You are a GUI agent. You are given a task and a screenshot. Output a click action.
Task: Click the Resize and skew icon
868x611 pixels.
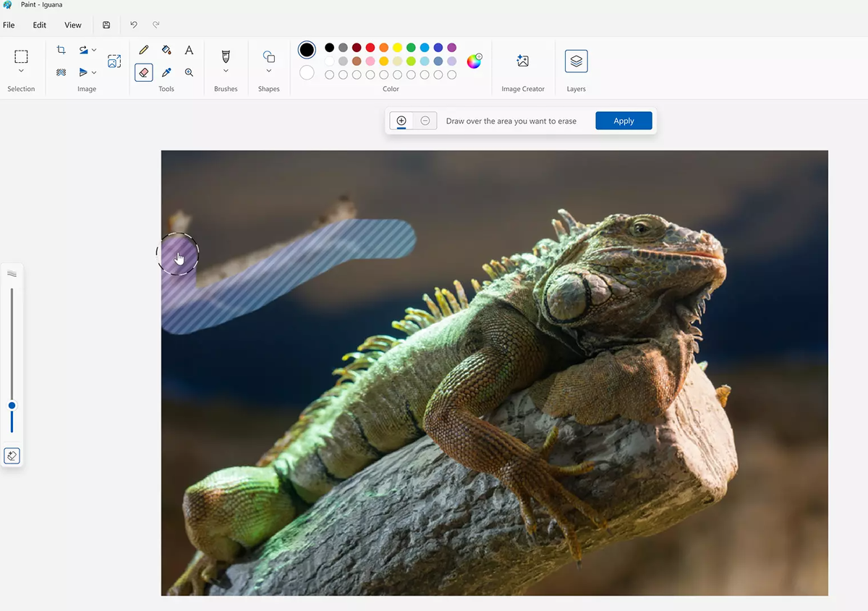coord(114,61)
